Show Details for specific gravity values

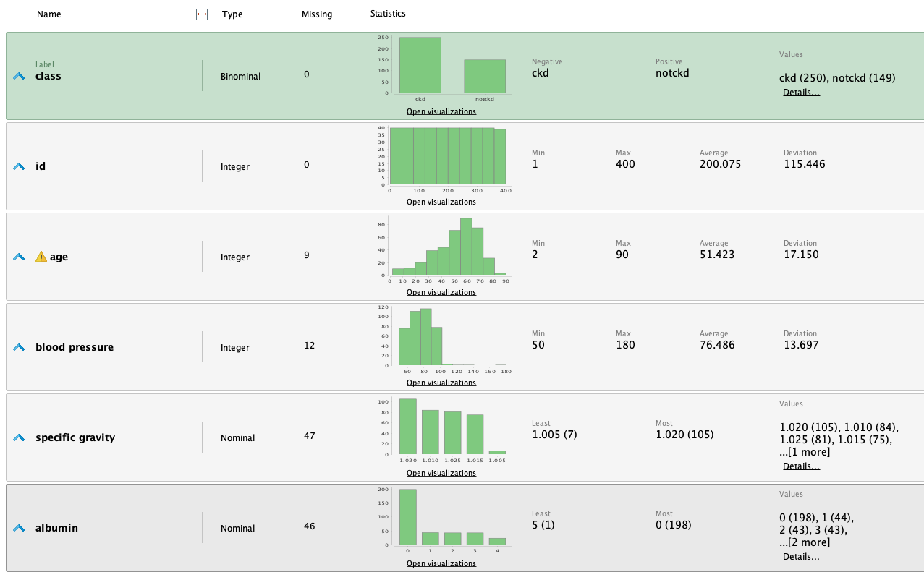(x=801, y=466)
